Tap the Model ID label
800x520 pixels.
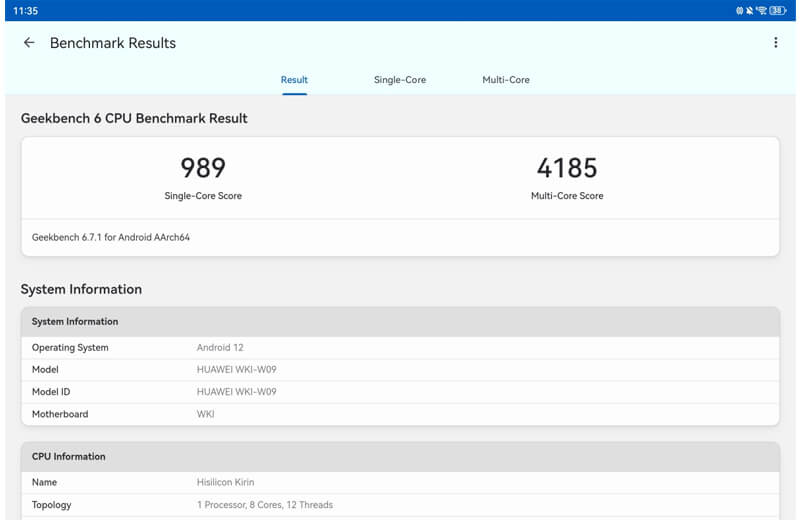[51, 392]
